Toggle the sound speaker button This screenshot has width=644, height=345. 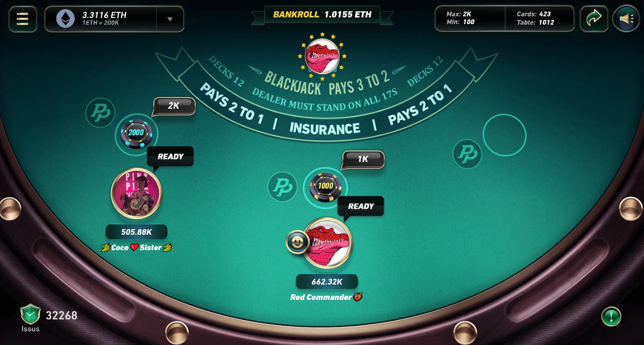[x=626, y=19]
